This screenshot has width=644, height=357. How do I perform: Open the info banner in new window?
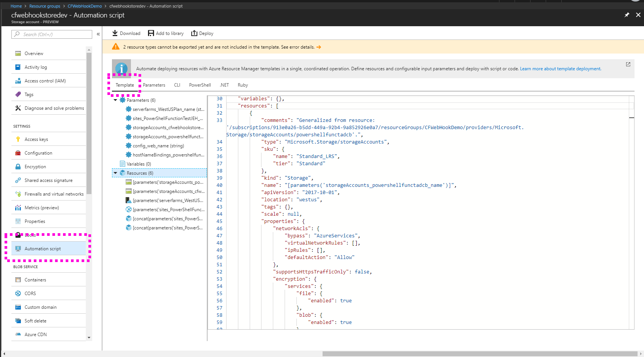pyautogui.click(x=628, y=64)
